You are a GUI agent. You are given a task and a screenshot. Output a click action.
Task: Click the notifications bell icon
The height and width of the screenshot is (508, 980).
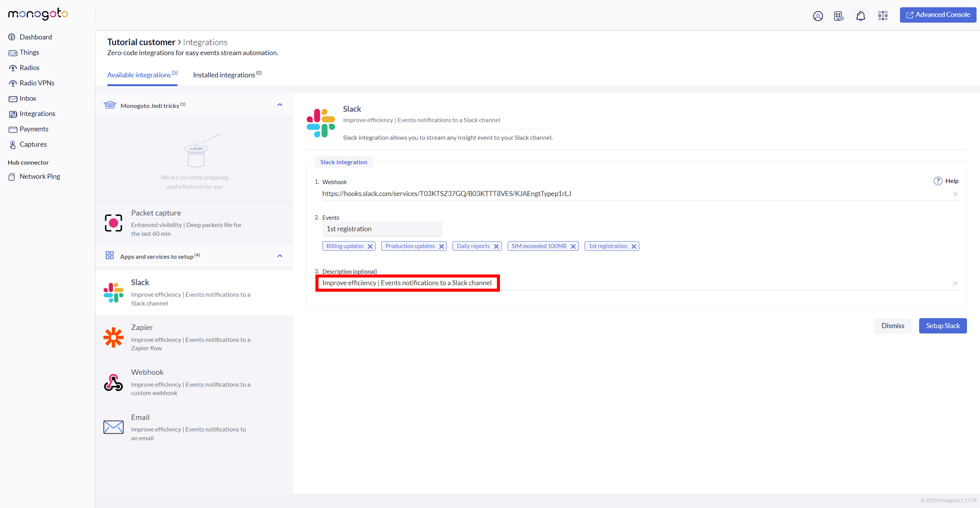(x=861, y=16)
